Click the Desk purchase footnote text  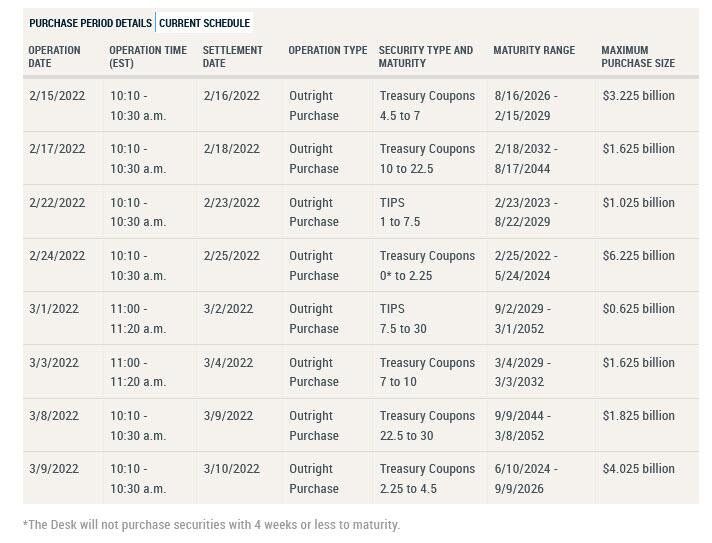tap(211, 525)
